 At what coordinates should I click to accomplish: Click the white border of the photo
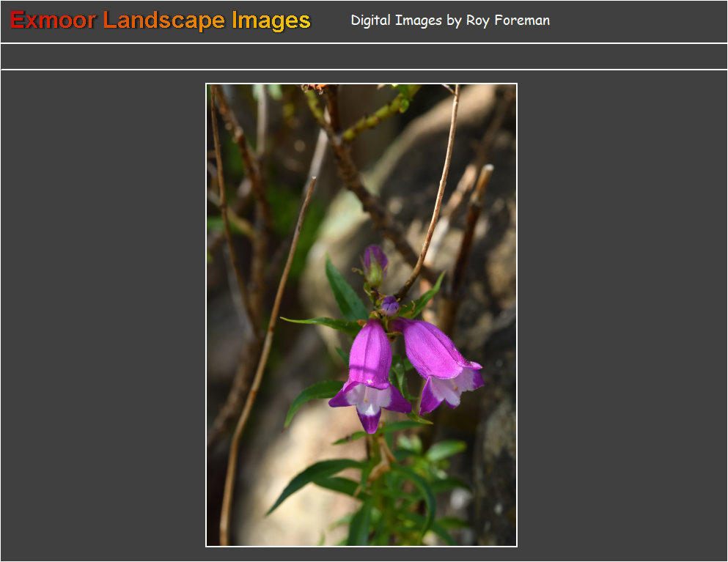pyautogui.click(x=206, y=315)
